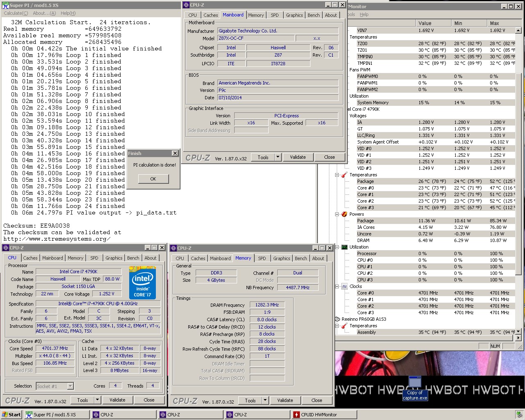Screen dimensions: 525x420
Task: Select Caches tab in CPU-Z CPU window
Action: pos(30,258)
